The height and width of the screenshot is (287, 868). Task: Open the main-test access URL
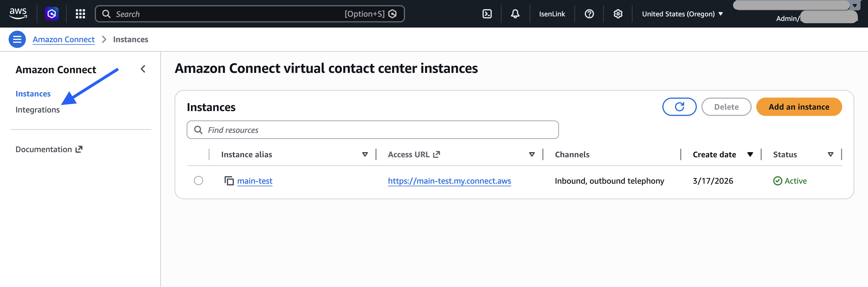(x=450, y=181)
